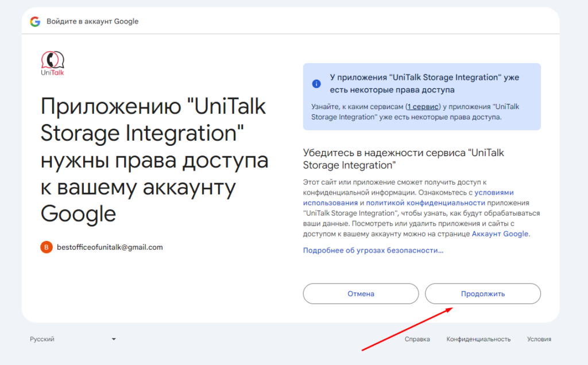Click the blue info icon in banner
The width and height of the screenshot is (588, 365).
[316, 84]
